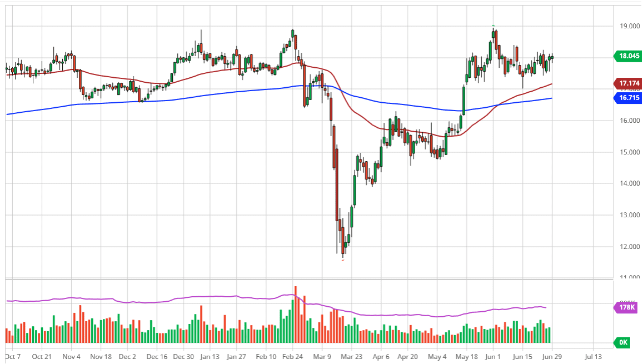Viewport: 643px width, 364px height.
Task: Select the Dec 16 date label
Action: (157, 356)
